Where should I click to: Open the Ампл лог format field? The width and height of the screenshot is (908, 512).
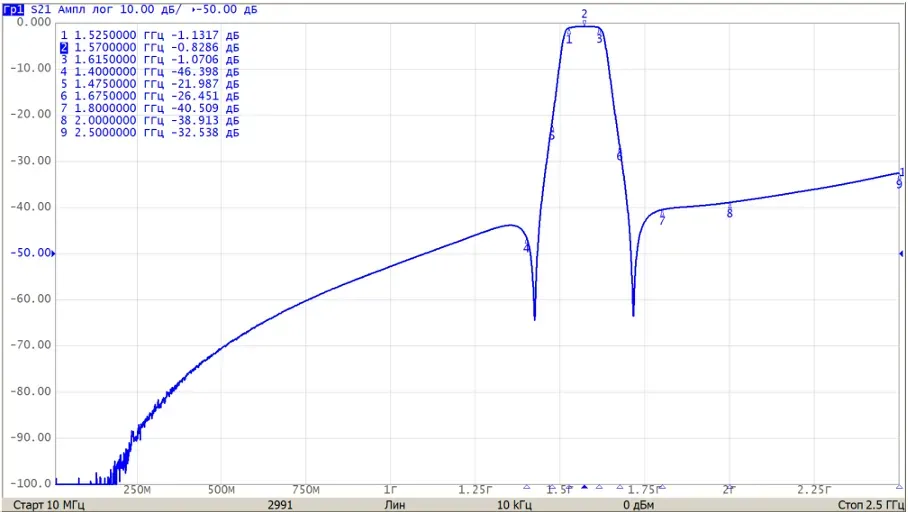[x=86, y=9]
